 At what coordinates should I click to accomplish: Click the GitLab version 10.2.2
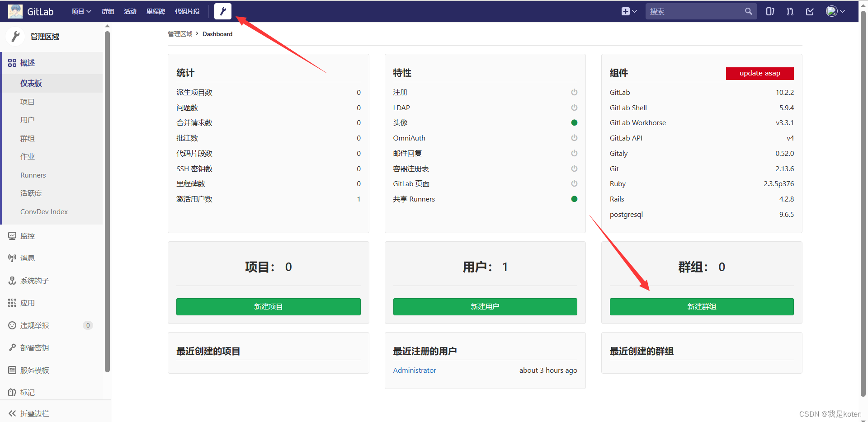(785, 92)
